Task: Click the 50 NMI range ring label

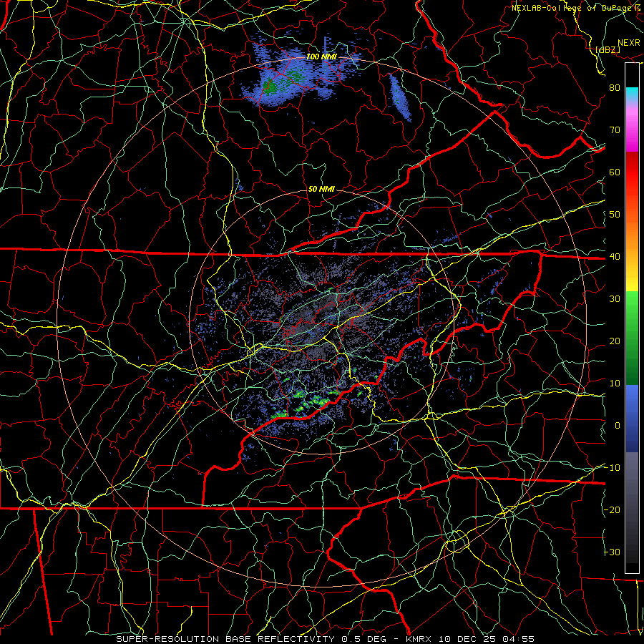Action: tap(321, 190)
